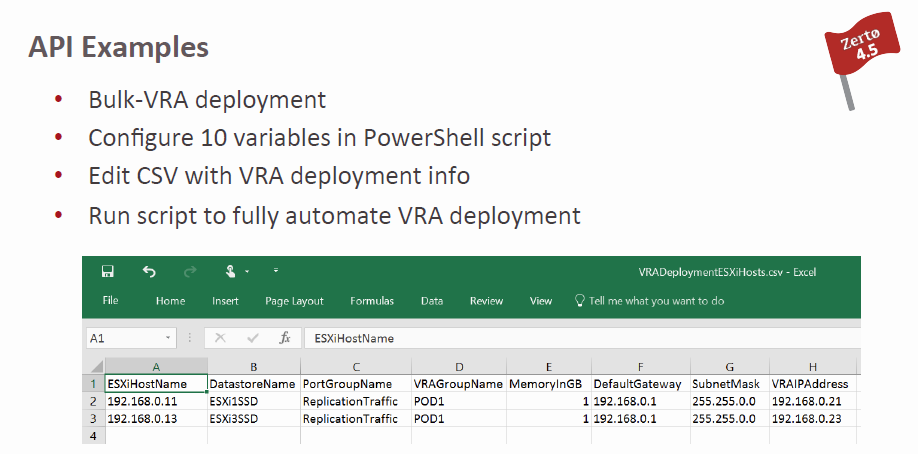Click the Select All corner triangle

(x=94, y=367)
